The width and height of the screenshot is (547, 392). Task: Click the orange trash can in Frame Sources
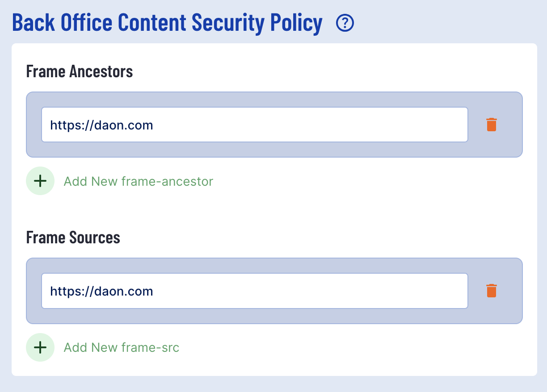[x=492, y=291]
